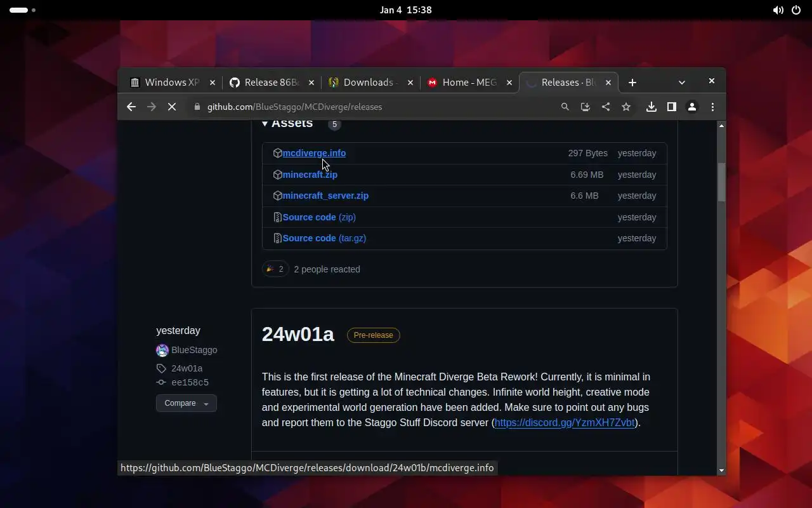Collapse the Assets section triangle
This screenshot has height=508, width=812.
[x=265, y=123]
